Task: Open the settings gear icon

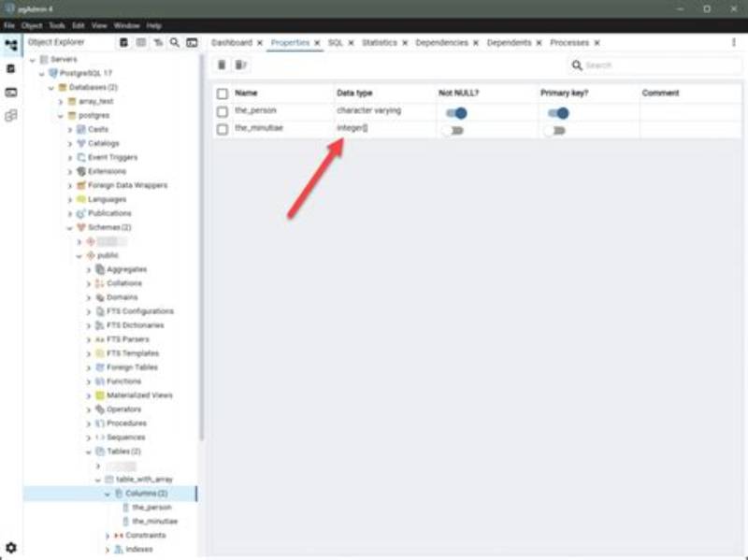Action: 11,548
